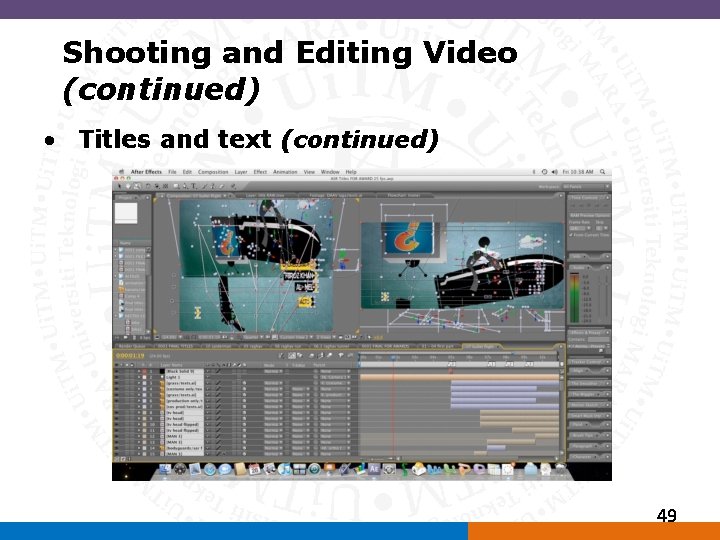Open the Layer menu
Viewport: 720px width, 540px height.
241,172
